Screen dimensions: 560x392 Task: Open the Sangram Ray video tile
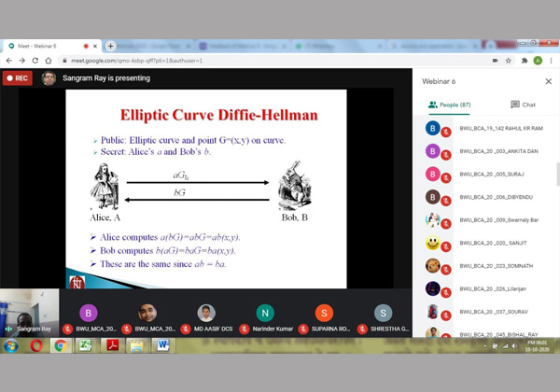pos(29,313)
